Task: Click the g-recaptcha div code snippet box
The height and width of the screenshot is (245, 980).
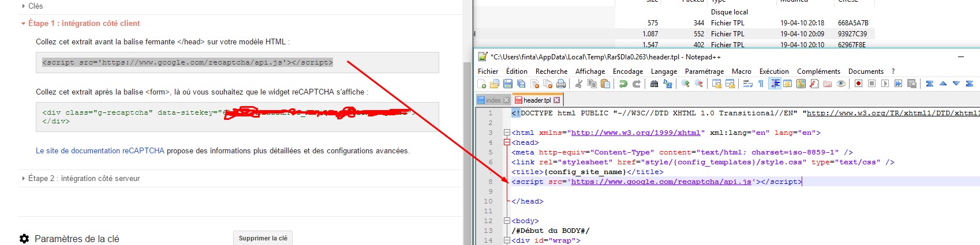Action: click(x=237, y=117)
